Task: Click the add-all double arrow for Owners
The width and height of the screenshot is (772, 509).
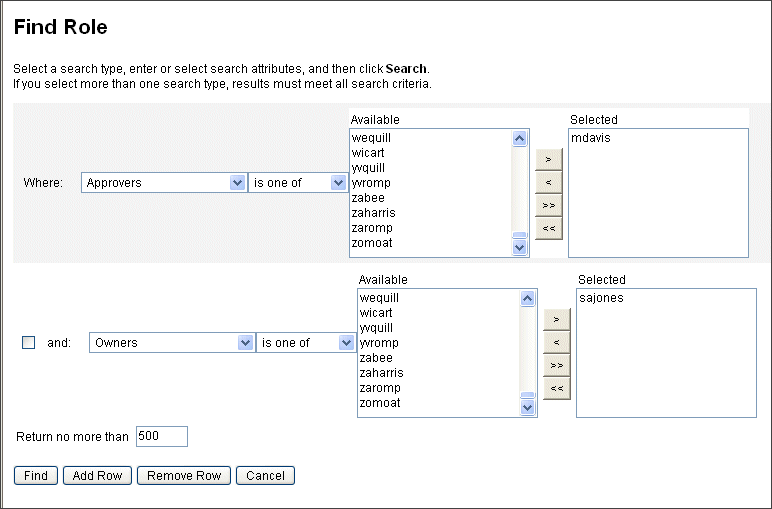Action: (556, 366)
